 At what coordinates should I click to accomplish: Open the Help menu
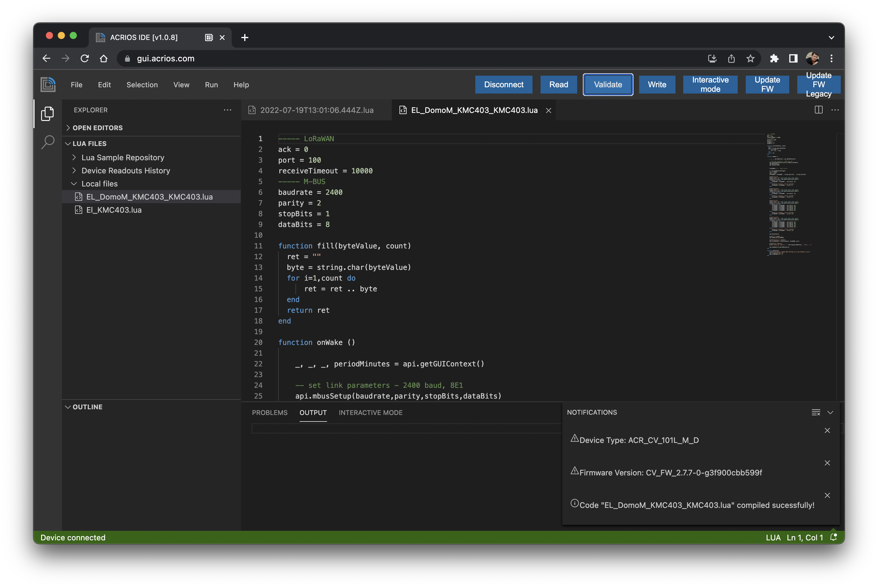241,84
